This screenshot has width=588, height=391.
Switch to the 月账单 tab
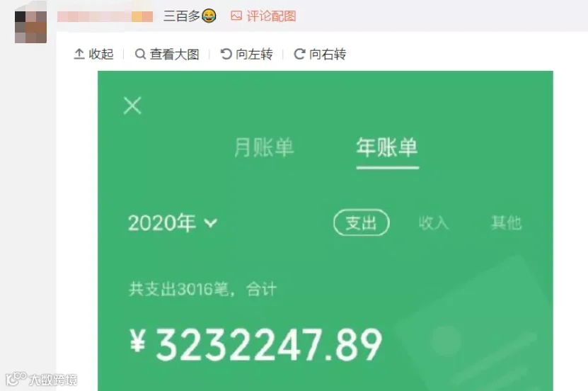coord(264,147)
